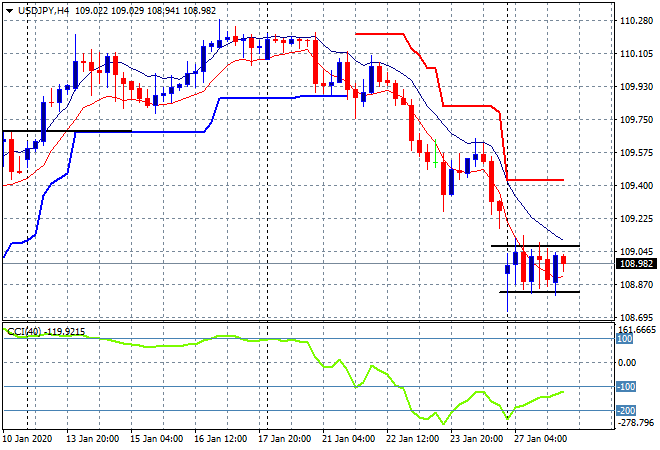
Task: Select the 109.750 price axis label
Action: [637, 120]
